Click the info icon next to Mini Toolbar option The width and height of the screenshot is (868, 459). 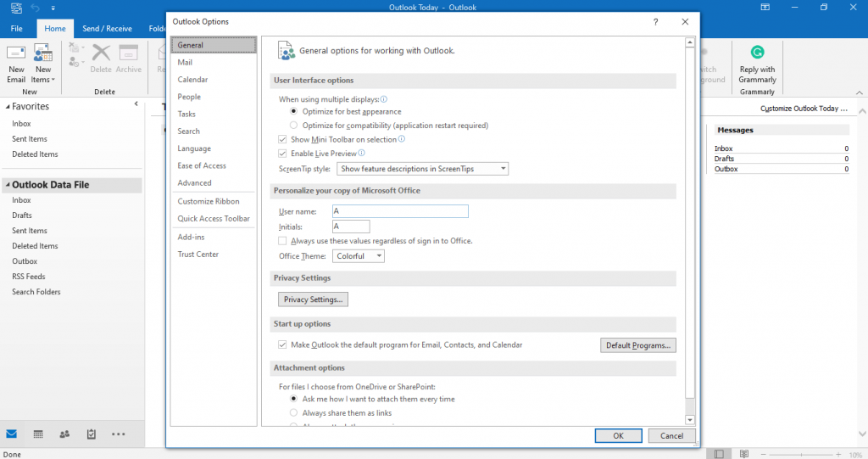tap(401, 139)
